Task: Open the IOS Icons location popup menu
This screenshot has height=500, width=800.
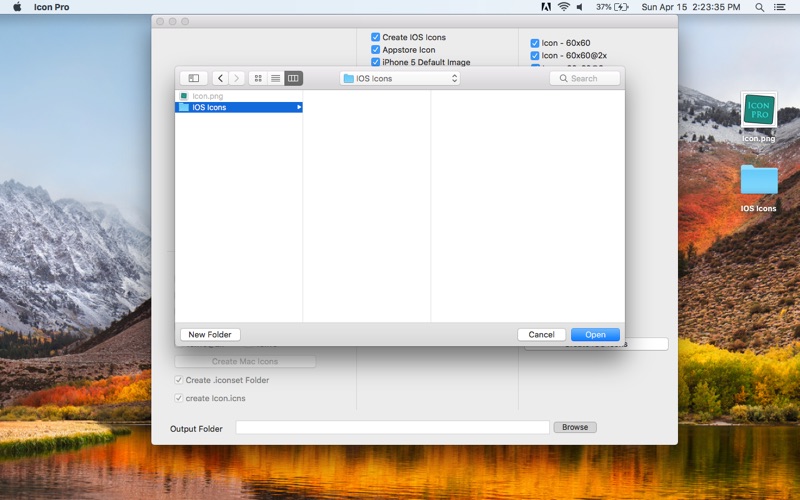Action: tap(400, 78)
